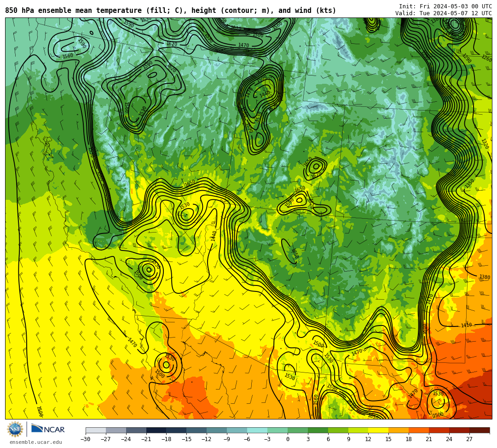Click the −15 colorbar tick label
The width and height of the screenshot is (497, 448).
click(186, 439)
